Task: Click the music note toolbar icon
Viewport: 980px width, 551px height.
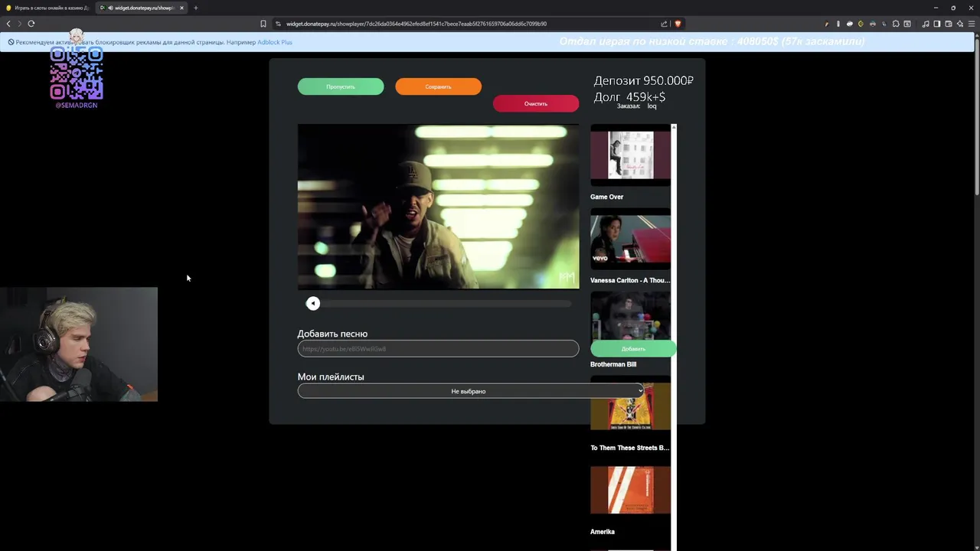Action: [926, 24]
